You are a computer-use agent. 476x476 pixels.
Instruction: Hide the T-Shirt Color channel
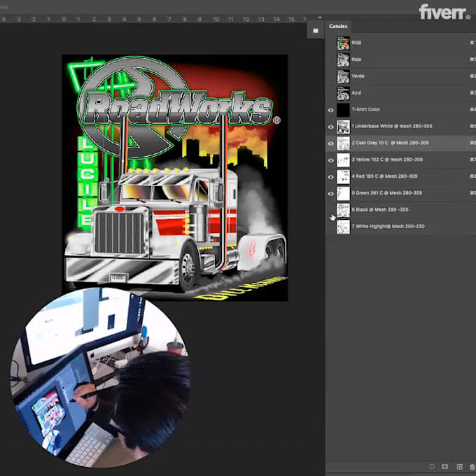coord(331,110)
